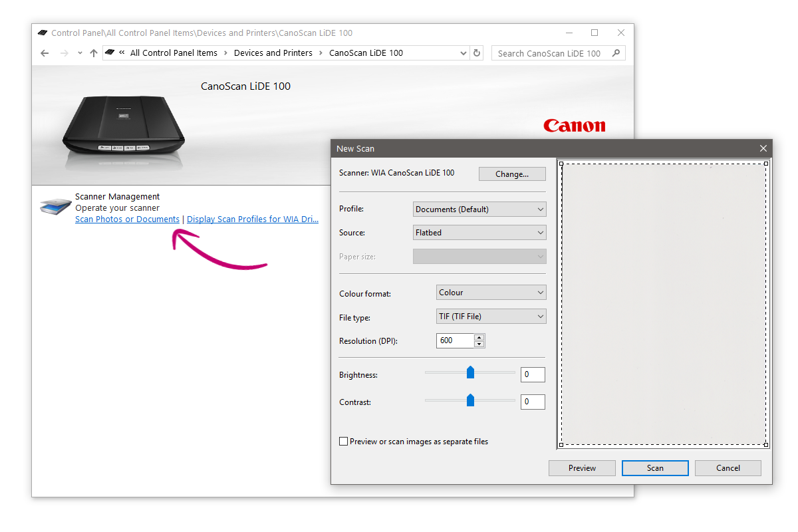Open the File type TIF dropdown

491,317
